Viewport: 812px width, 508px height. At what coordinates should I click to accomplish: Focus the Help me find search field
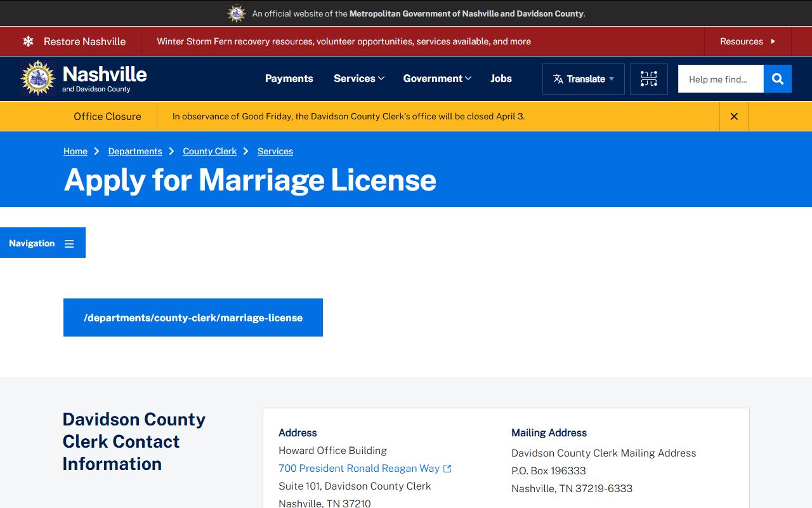(721, 79)
